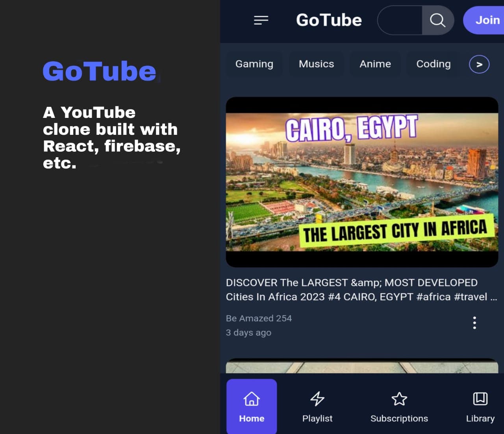Click the Join button
Image resolution: width=504 pixels, height=434 pixels.
point(484,20)
